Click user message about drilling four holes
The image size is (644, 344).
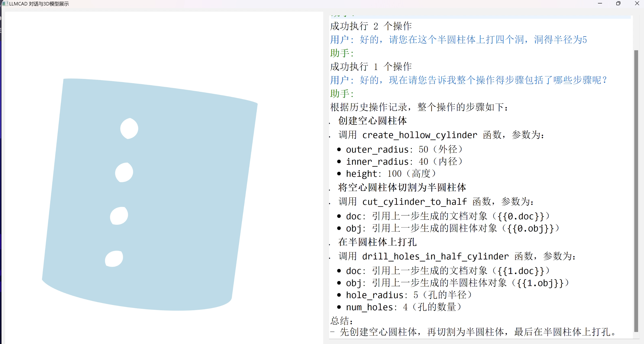tap(458, 39)
